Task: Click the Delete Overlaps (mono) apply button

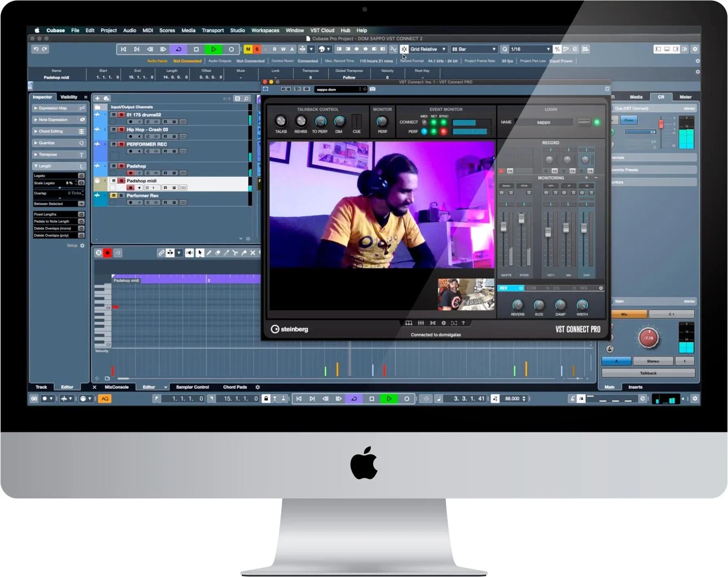Action: [x=81, y=228]
